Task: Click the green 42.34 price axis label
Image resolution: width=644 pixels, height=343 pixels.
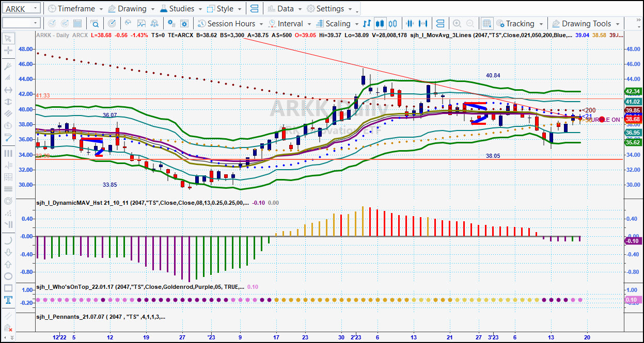Action: click(632, 91)
